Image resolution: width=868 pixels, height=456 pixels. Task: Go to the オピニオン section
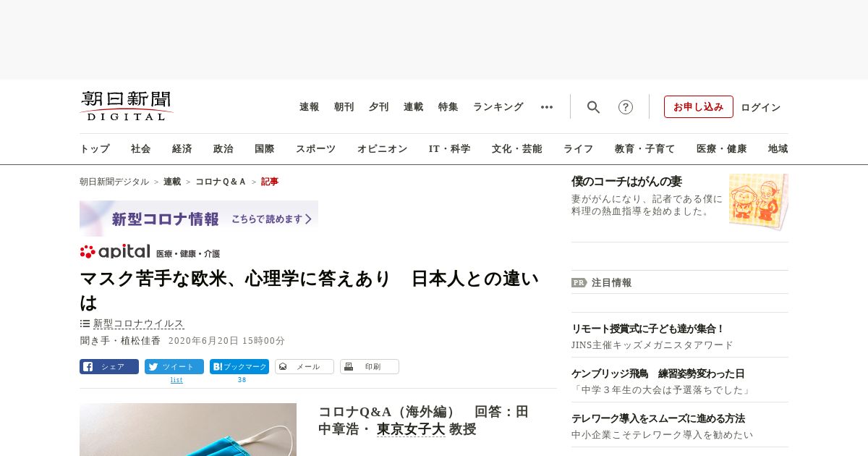[x=382, y=149]
